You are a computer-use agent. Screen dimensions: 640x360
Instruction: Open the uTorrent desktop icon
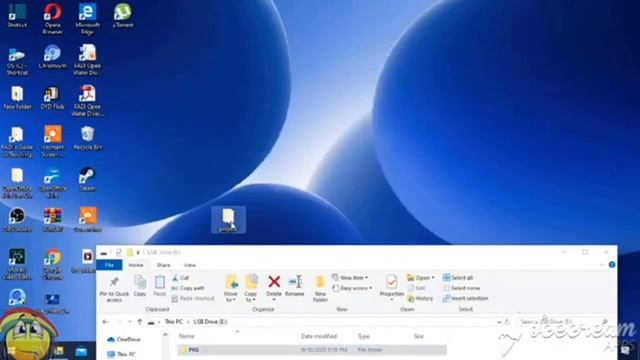(x=123, y=15)
